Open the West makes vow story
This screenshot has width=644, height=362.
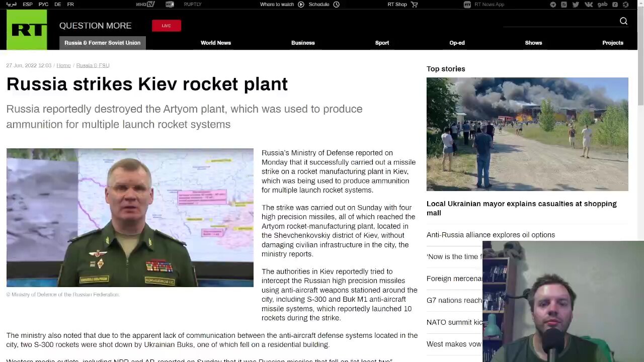click(x=454, y=344)
